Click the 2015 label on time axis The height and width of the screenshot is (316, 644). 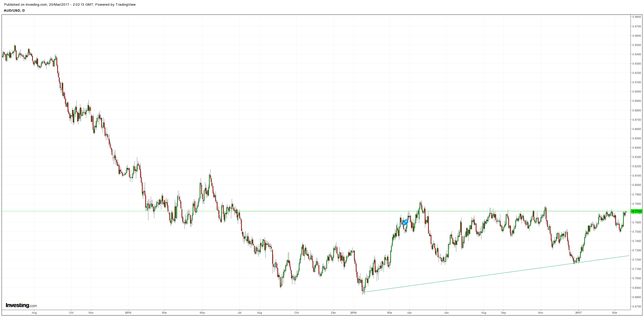128,313
